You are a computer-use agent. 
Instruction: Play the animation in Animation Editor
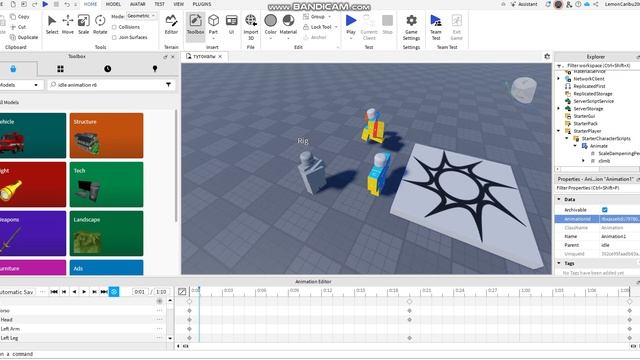[84, 292]
